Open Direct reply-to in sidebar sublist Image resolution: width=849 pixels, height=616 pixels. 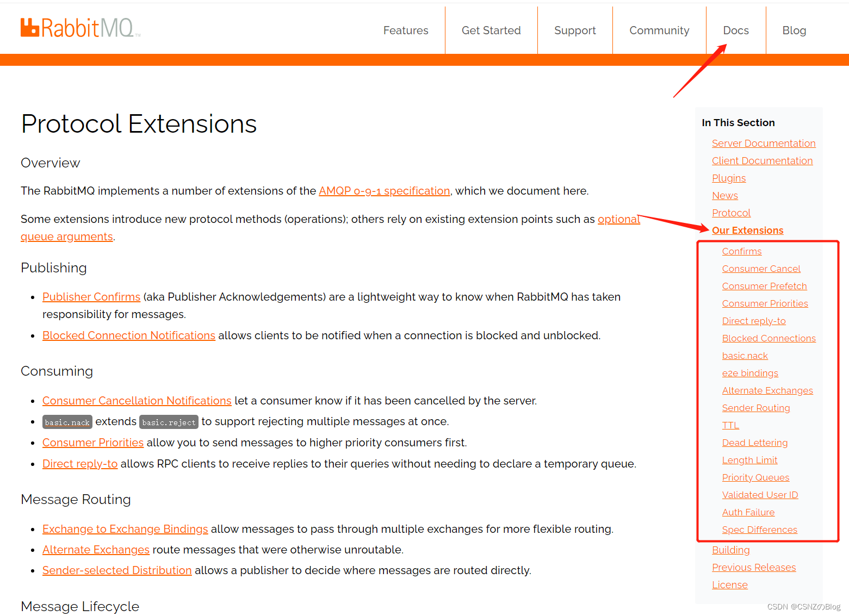click(754, 321)
